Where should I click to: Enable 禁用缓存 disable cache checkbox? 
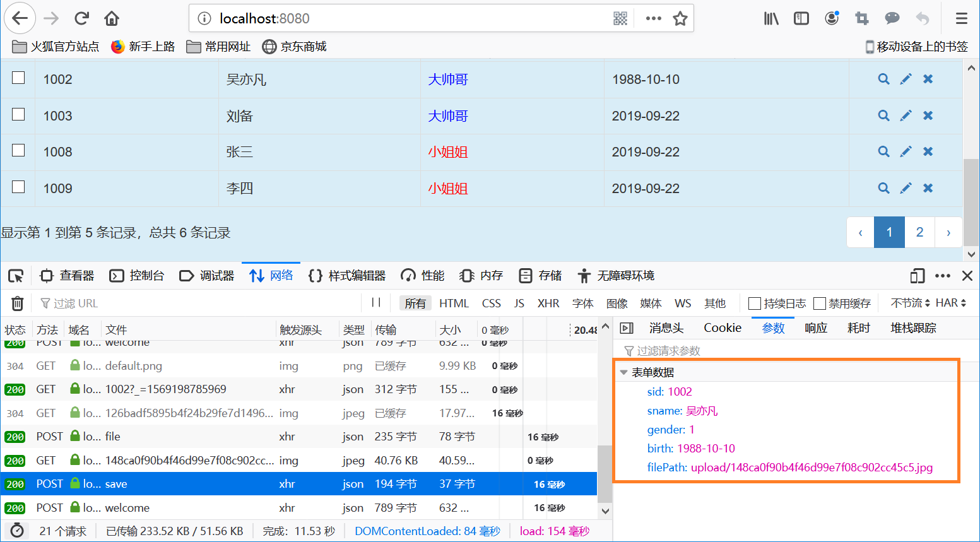pyautogui.click(x=820, y=303)
